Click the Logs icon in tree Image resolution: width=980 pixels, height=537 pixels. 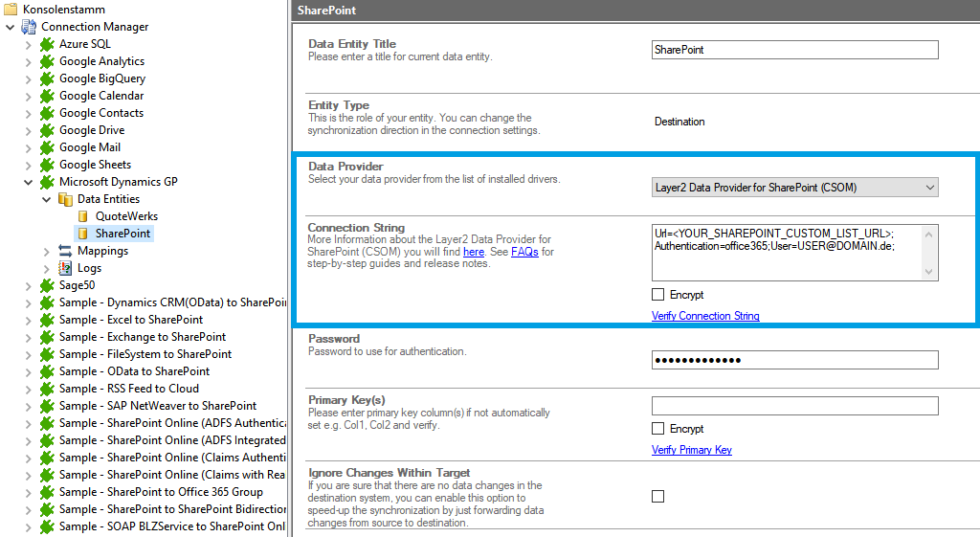65,268
